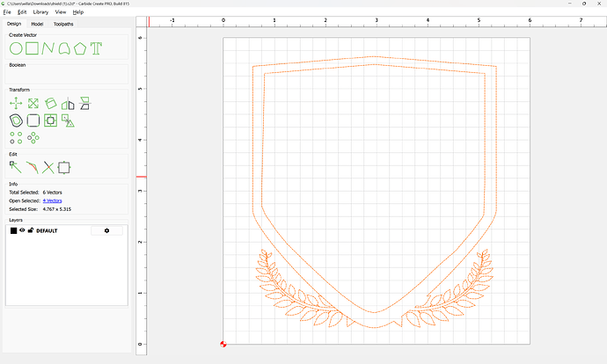Open the Resize Document edit tool
This screenshot has height=364, width=607.
point(64,168)
